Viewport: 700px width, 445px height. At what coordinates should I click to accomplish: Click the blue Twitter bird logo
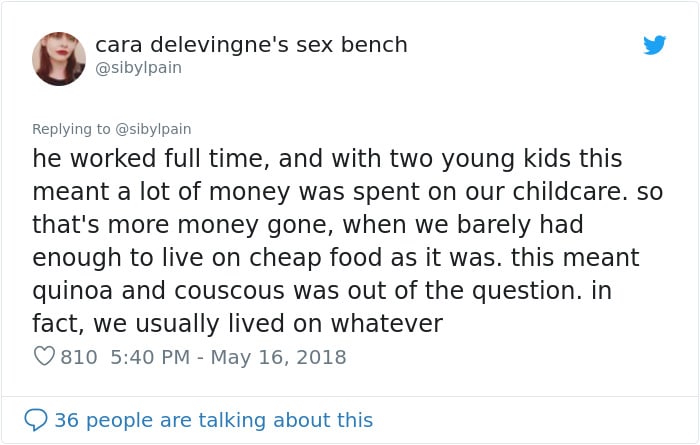click(654, 45)
